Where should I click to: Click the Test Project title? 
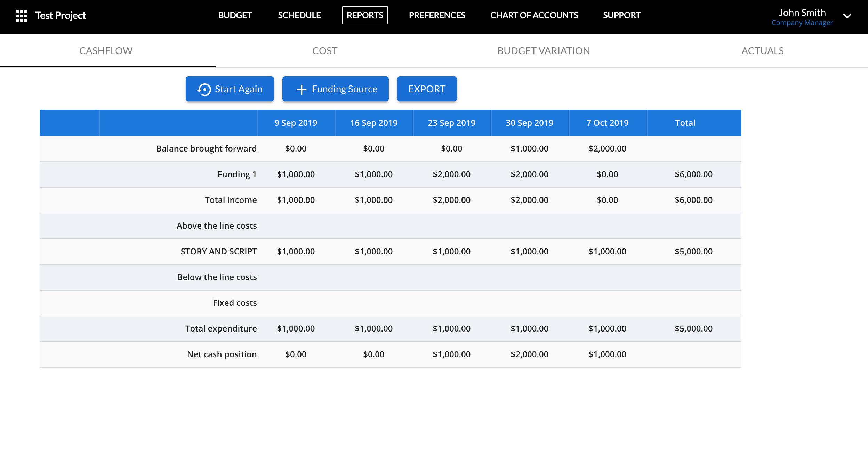[61, 16]
